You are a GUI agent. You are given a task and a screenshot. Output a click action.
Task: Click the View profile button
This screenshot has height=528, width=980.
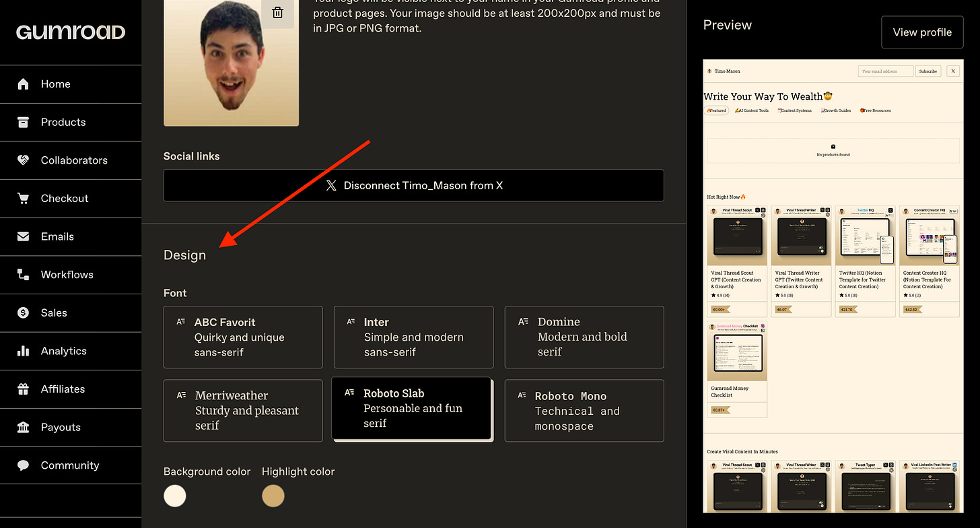[x=922, y=32]
